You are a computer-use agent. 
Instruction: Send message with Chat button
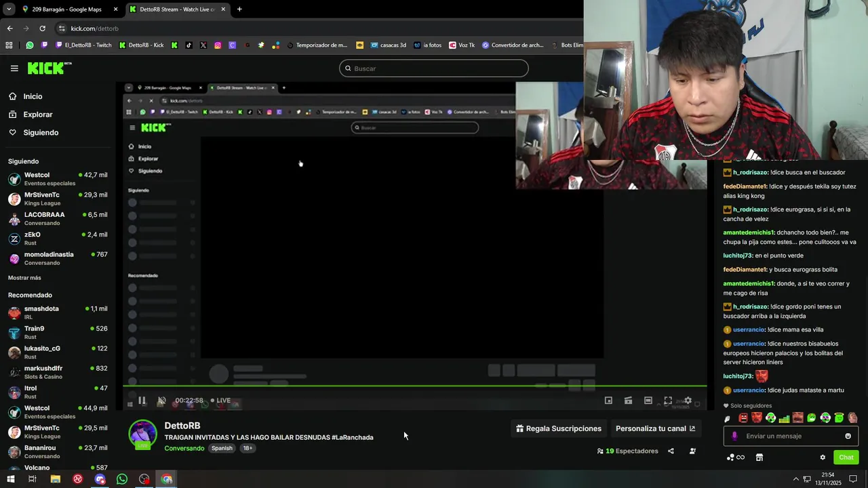pos(846,457)
